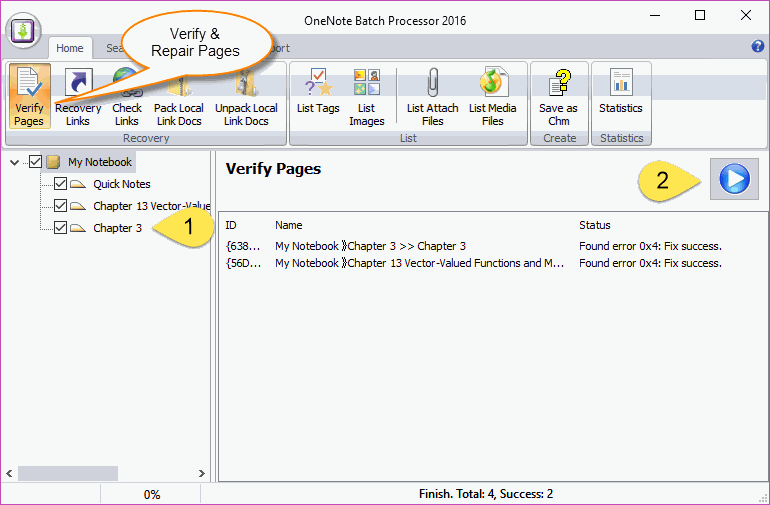Select Unpack Local Link Docs
The image size is (770, 505).
(246, 96)
